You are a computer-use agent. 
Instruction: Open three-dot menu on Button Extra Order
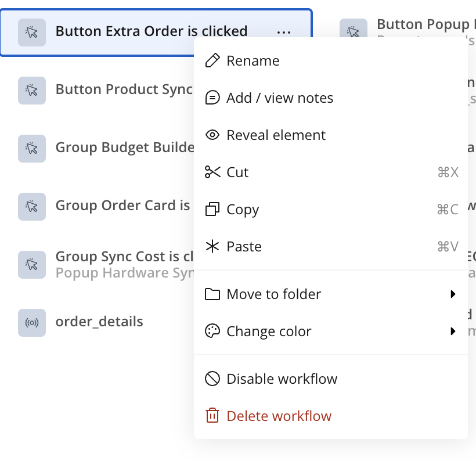pos(284,32)
